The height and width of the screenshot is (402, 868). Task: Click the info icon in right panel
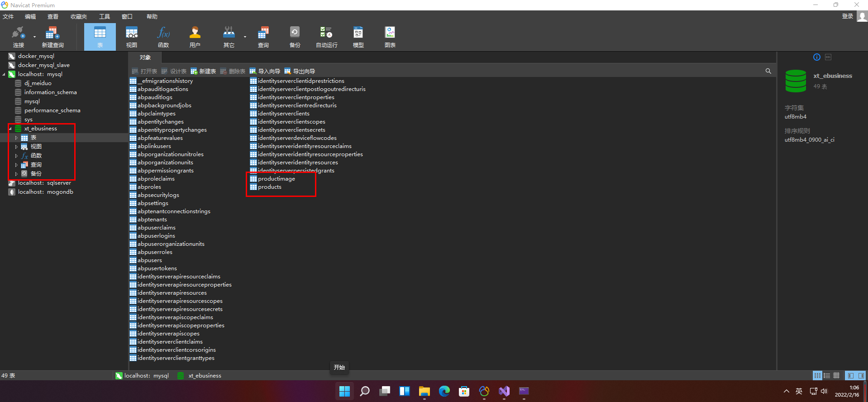click(816, 57)
